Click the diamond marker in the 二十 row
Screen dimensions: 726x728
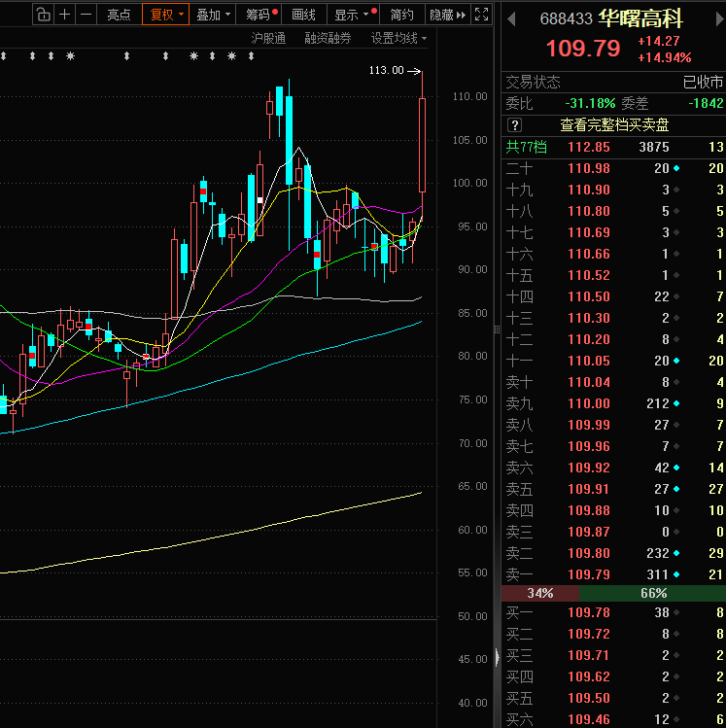click(676, 168)
